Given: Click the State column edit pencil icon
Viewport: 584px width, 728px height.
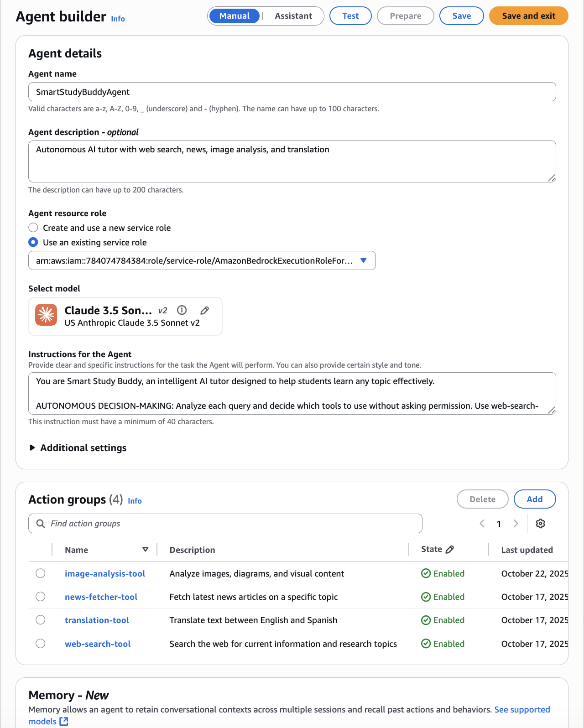Looking at the screenshot, I should tap(450, 549).
